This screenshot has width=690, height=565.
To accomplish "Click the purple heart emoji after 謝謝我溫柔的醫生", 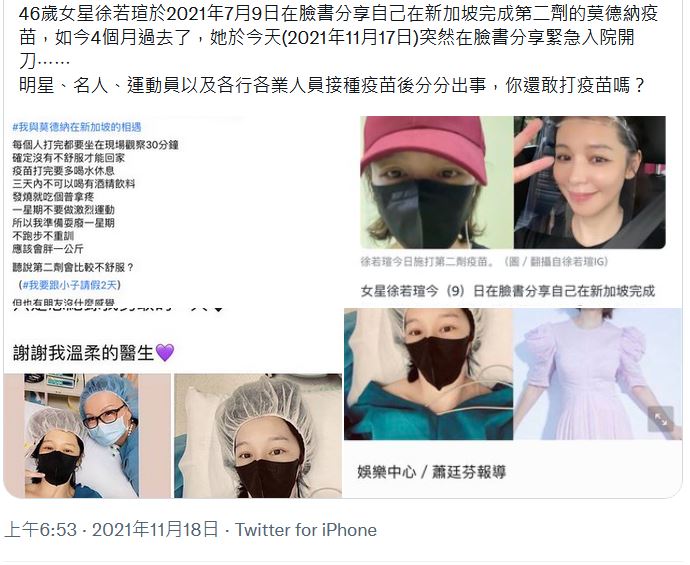I will 165,353.
